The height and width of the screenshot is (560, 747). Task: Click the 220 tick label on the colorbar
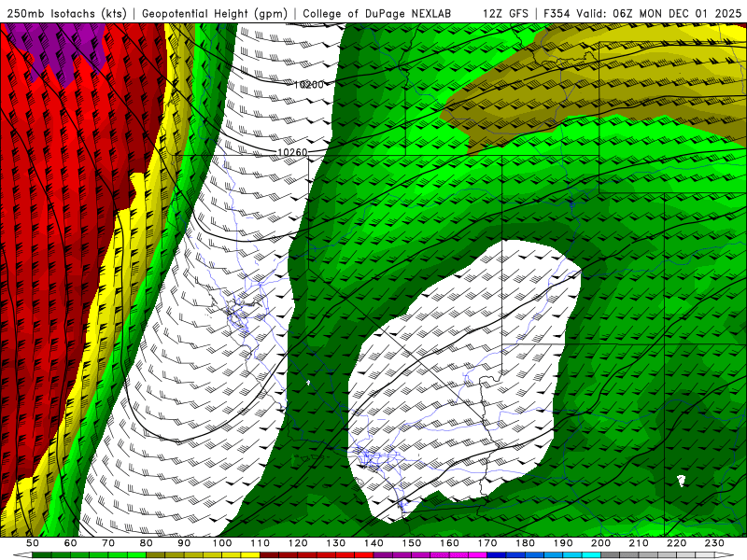[x=676, y=543]
